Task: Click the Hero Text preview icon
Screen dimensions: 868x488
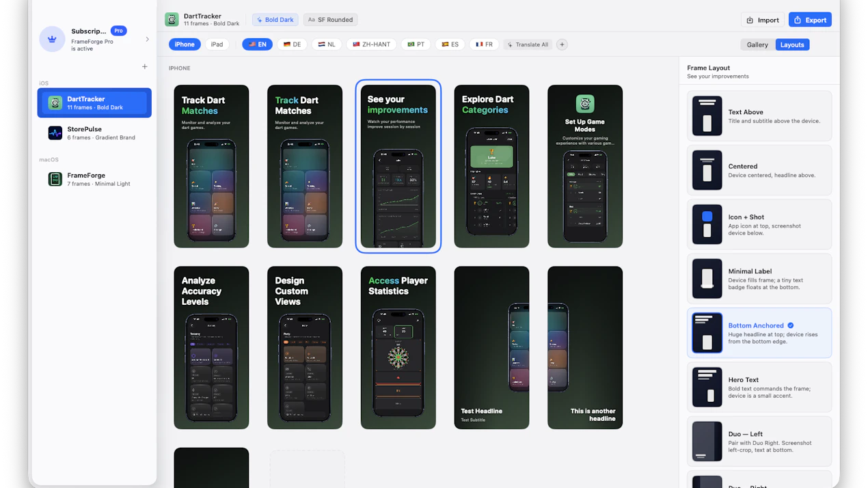Action: tap(707, 387)
